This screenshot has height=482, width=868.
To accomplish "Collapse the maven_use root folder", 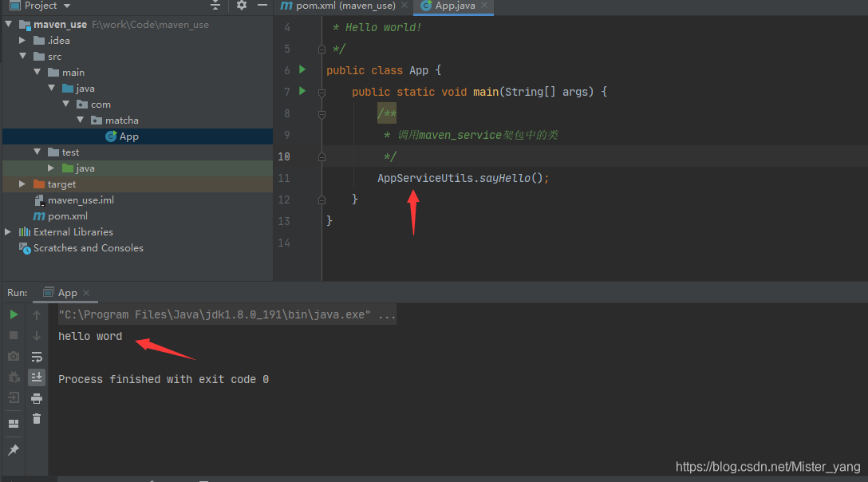I will [9, 25].
